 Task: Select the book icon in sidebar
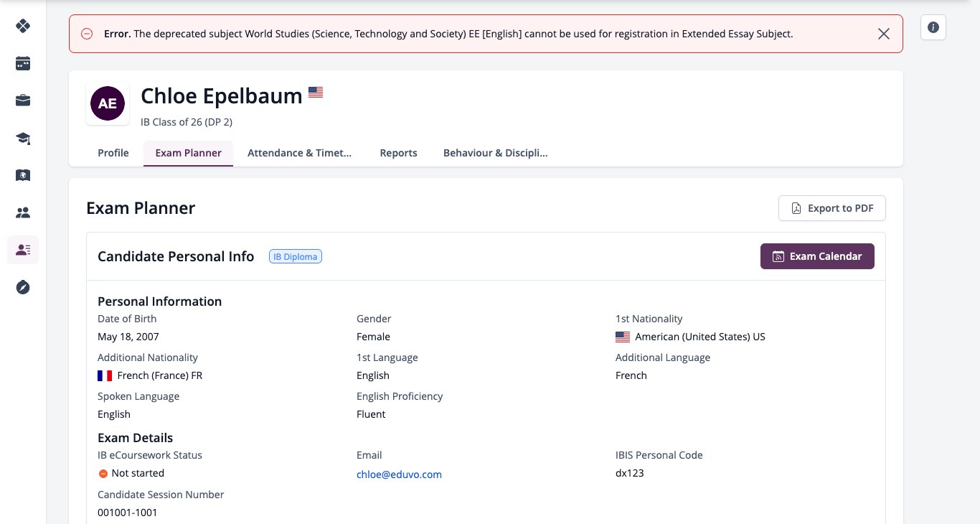[23, 175]
